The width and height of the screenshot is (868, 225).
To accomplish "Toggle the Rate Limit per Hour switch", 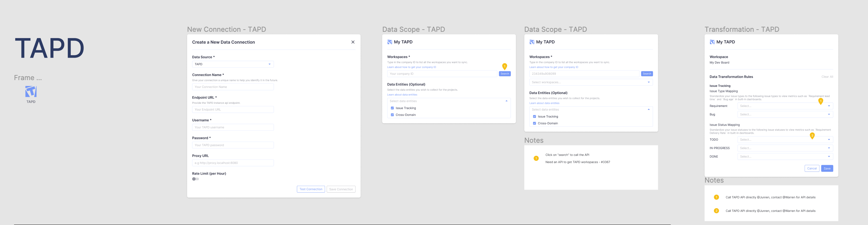I will [x=196, y=179].
